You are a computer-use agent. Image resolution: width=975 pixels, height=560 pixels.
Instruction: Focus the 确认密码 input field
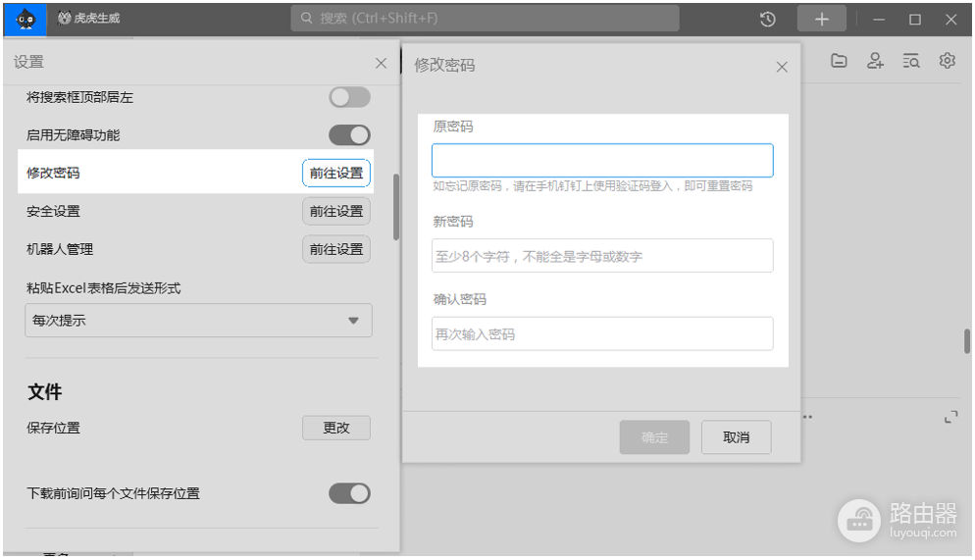[602, 333]
